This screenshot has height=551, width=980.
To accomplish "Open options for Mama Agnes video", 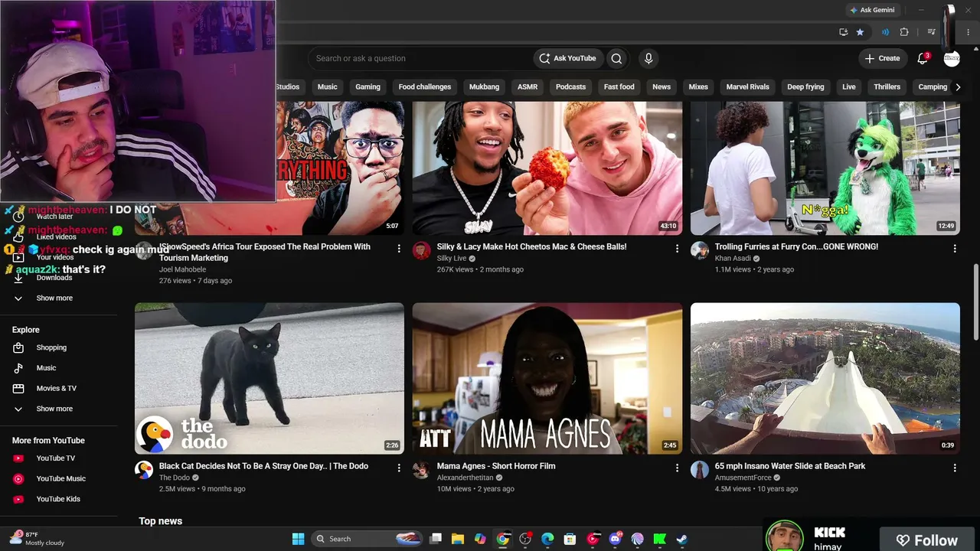I will (x=677, y=467).
